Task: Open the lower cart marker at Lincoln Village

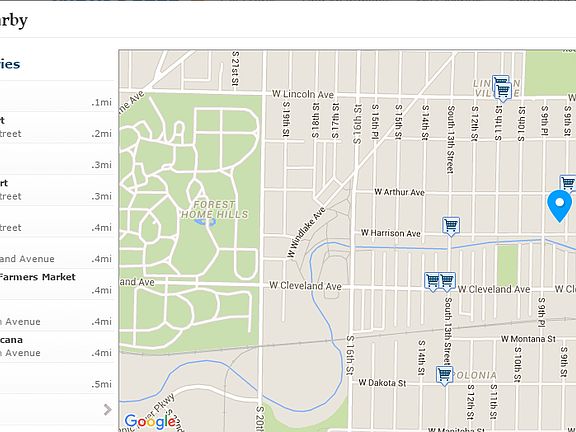Action: coord(503,92)
